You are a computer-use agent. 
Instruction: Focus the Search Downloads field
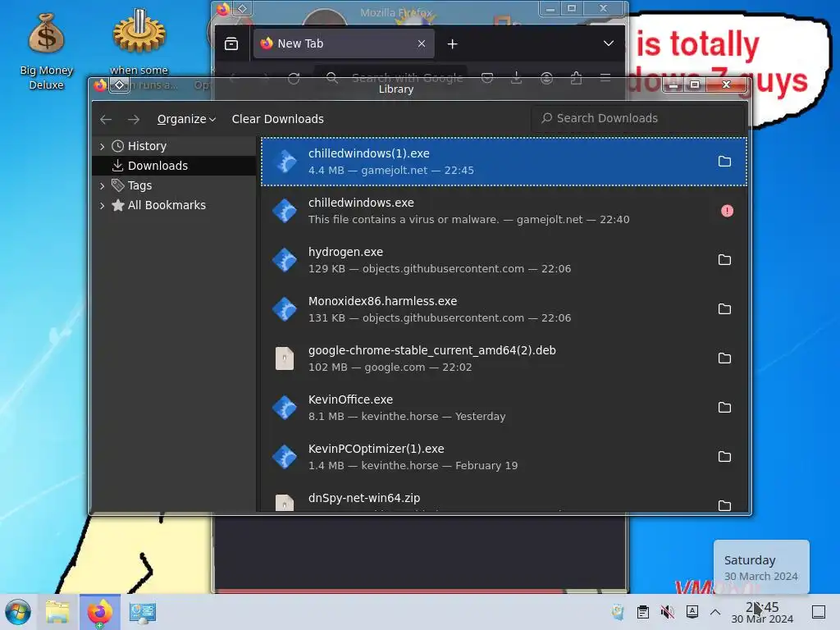click(x=638, y=118)
